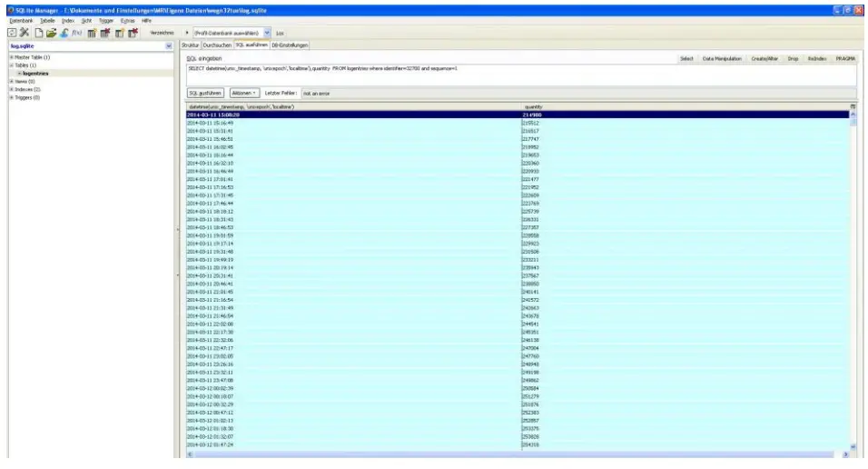Click the Data Manipulation template button
868x469 pixels.
(x=722, y=59)
